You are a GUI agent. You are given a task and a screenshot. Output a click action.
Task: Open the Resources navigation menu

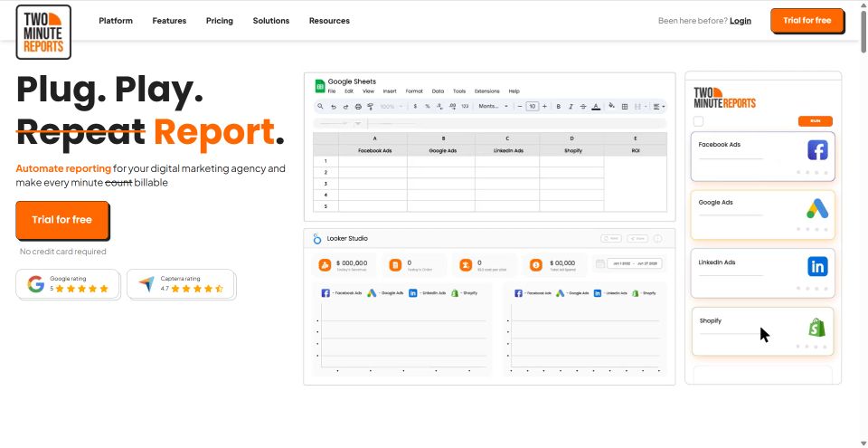coord(329,21)
